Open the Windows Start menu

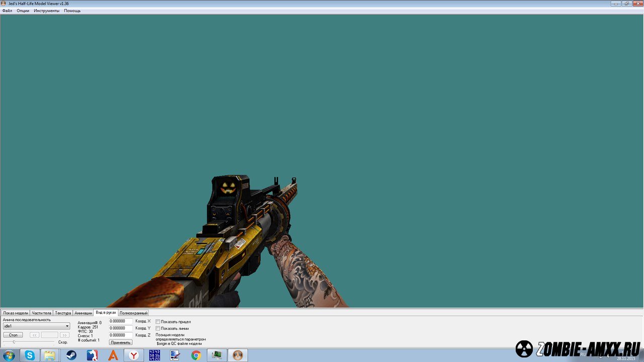coord(9,355)
